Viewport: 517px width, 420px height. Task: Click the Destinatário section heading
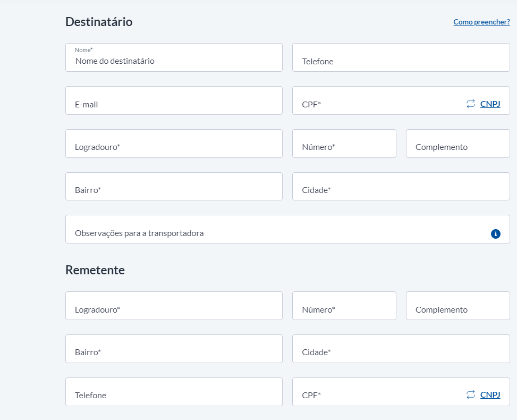99,22
